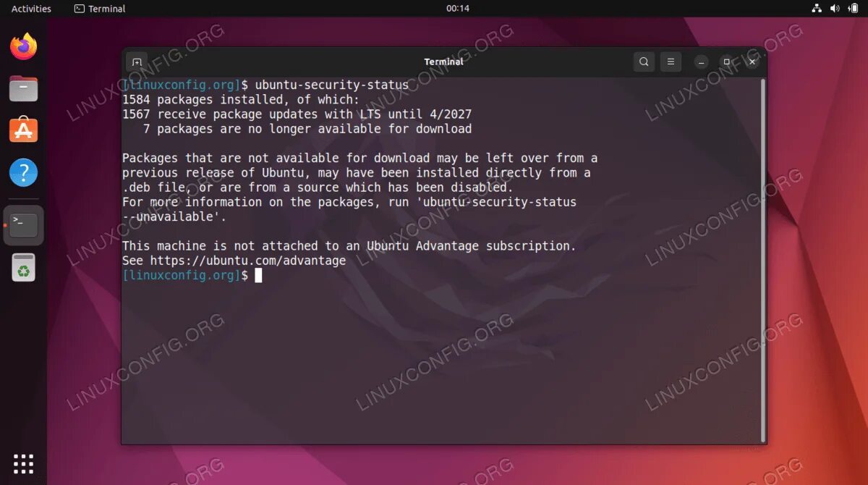868x485 pixels.
Task: Click the battery icon in system tray
Action: pyautogui.click(x=853, y=9)
